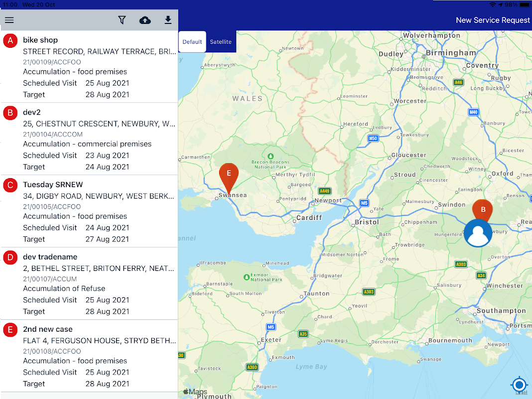The width and height of the screenshot is (532, 399).
Task: Switch to Default map view
Action: (192, 42)
